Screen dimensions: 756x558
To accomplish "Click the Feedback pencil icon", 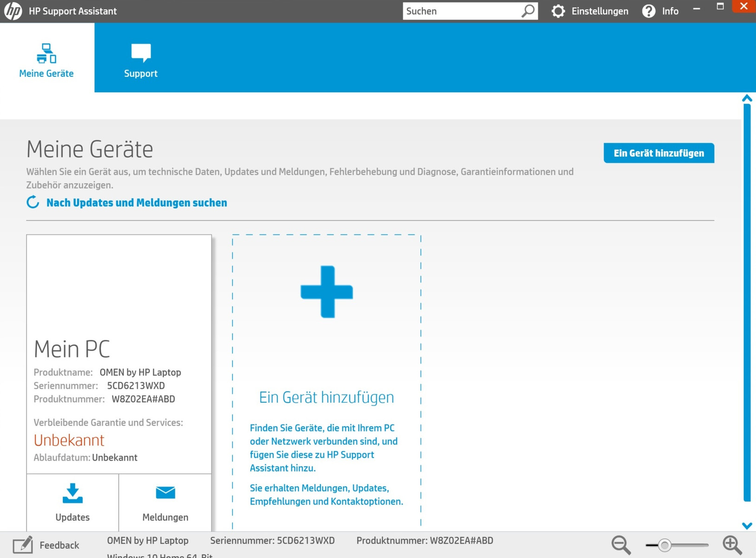I will (22, 545).
